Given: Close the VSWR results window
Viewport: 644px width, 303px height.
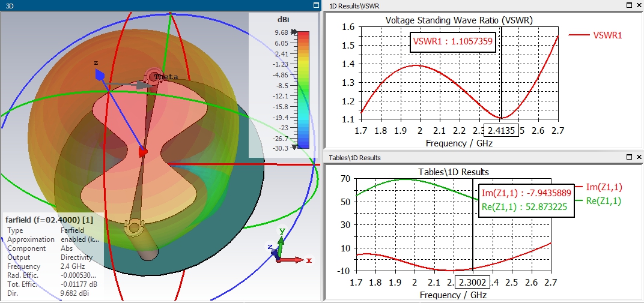Looking at the screenshot, I should point(639,5).
